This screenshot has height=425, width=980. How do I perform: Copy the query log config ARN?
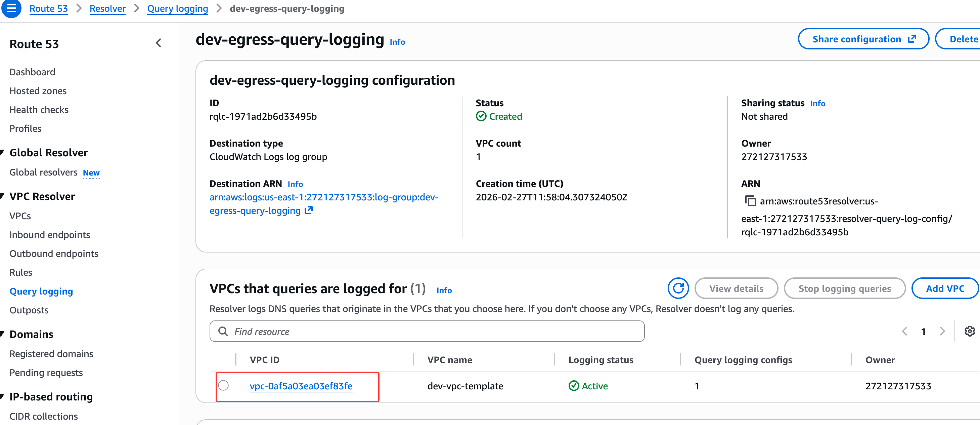pos(750,201)
